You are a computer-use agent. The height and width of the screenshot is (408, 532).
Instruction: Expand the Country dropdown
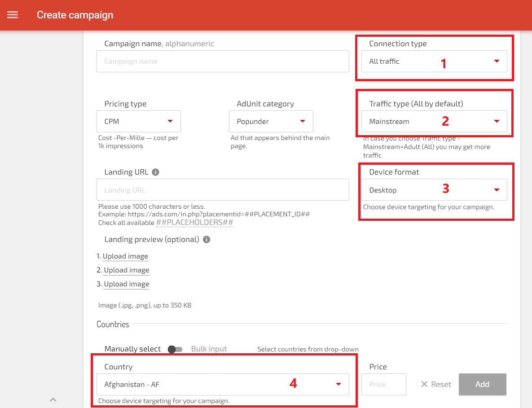tap(223, 384)
